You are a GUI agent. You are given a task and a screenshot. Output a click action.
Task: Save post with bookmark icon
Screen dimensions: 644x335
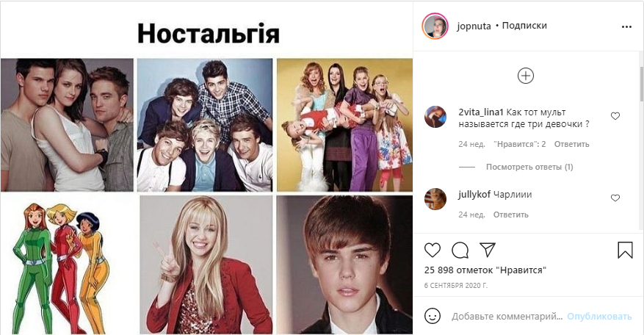point(625,250)
